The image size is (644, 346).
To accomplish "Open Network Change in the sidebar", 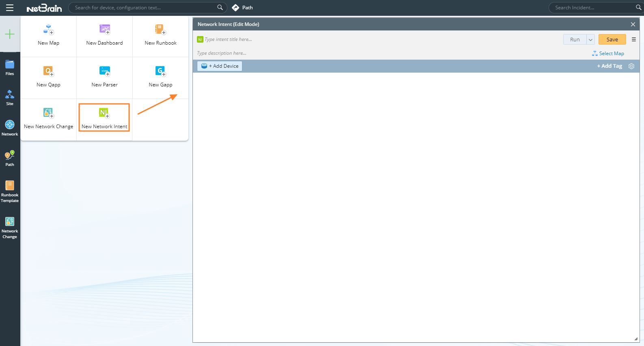I will pyautogui.click(x=10, y=228).
